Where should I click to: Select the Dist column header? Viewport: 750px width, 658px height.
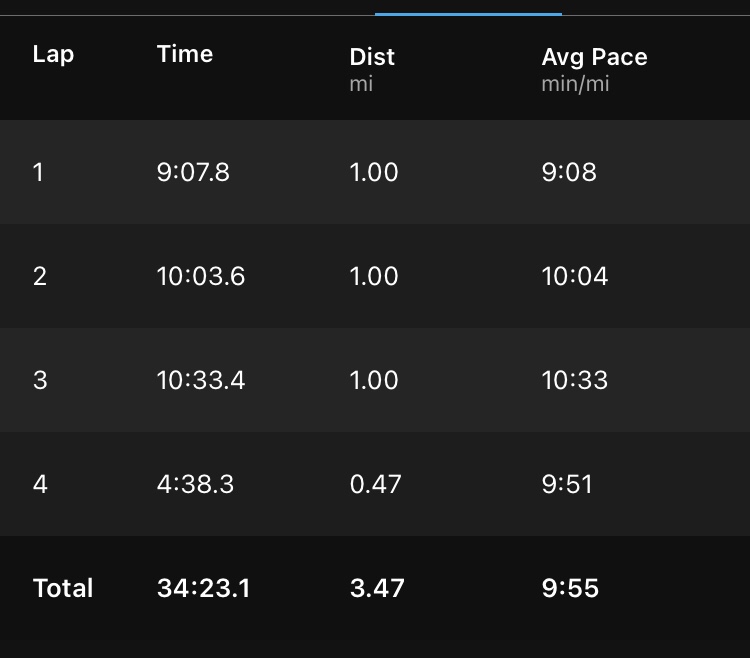(x=372, y=58)
